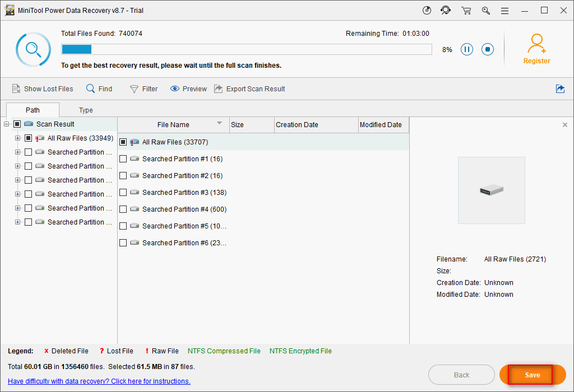Sort by the Creation Date column header
574x392 pixels.
click(316, 125)
